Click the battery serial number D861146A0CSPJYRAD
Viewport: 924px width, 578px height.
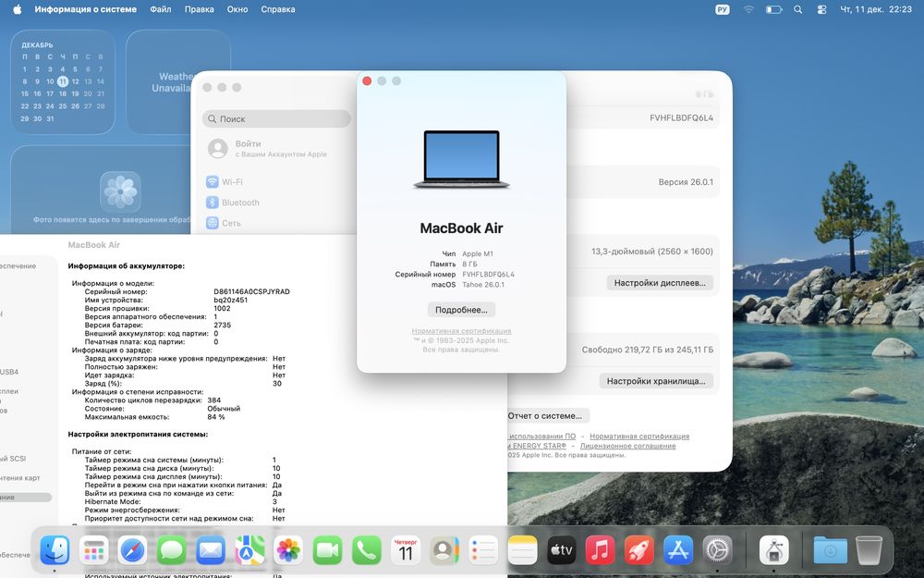coord(251,291)
